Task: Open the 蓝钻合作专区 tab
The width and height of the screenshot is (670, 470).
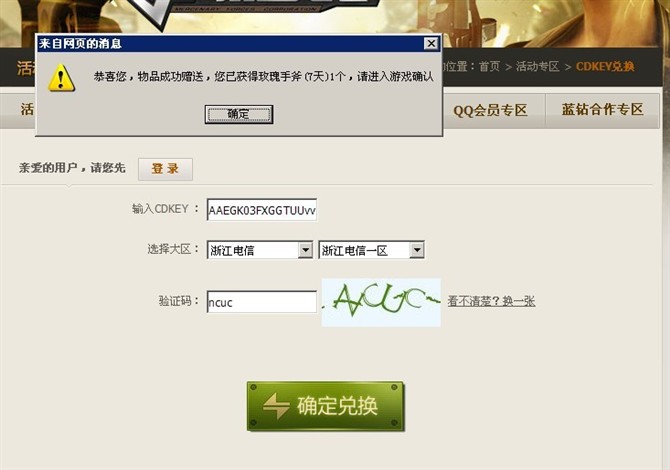Action: pyautogui.click(x=602, y=110)
